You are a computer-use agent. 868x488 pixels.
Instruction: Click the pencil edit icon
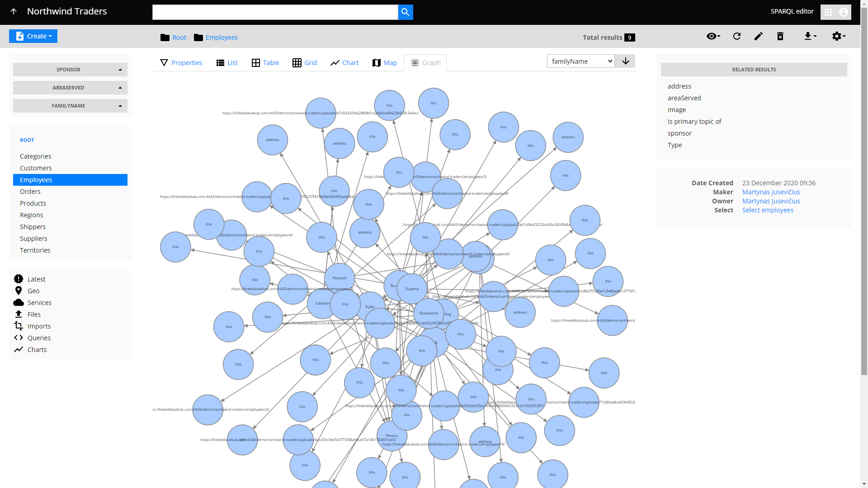(759, 36)
